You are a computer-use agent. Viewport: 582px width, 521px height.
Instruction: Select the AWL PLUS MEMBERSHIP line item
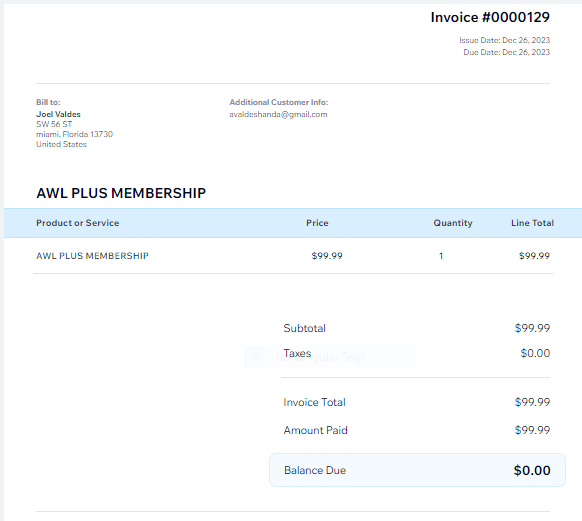click(92, 256)
